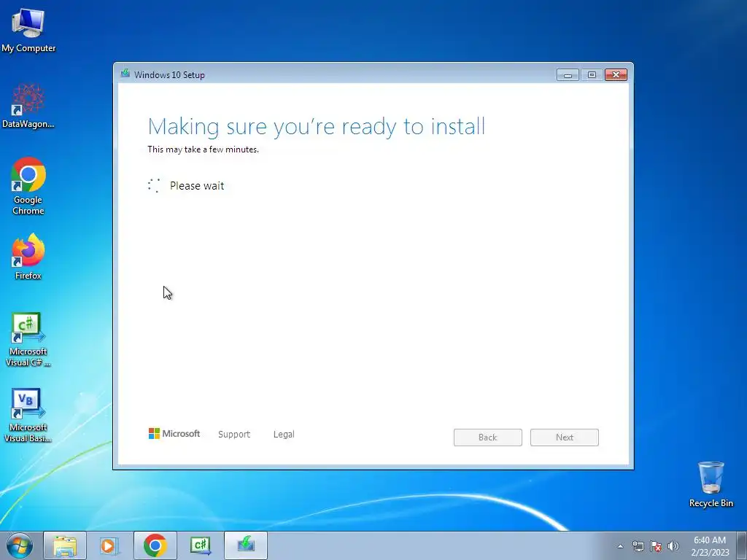Click the 'Windows 10 Setup' title text

169,75
